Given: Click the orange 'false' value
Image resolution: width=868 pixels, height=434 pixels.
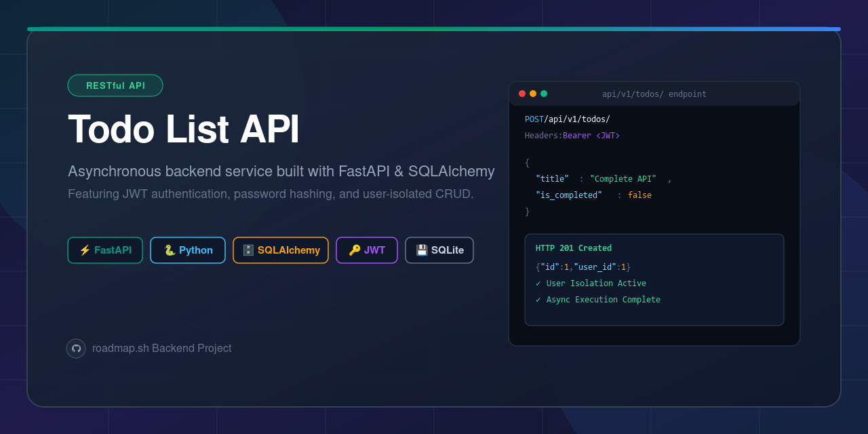Looking at the screenshot, I should pyautogui.click(x=639, y=195).
